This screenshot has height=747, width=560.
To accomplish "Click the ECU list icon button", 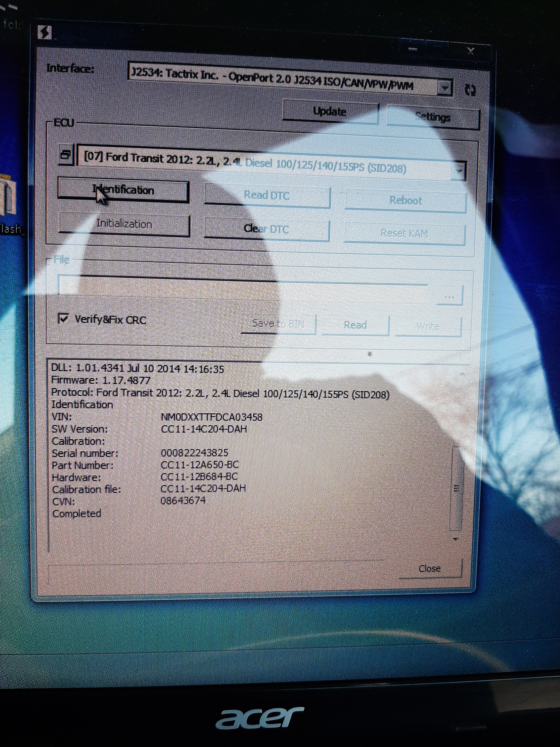I will (66, 155).
